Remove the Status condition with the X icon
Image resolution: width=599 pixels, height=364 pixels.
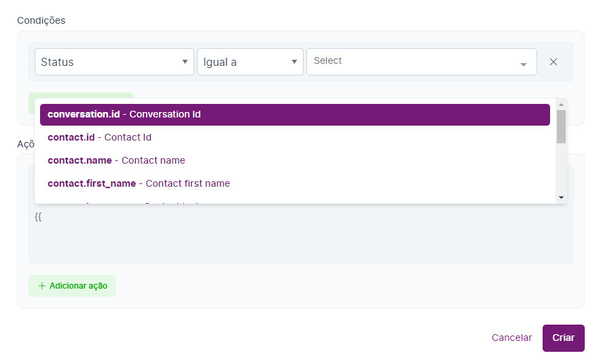point(553,62)
